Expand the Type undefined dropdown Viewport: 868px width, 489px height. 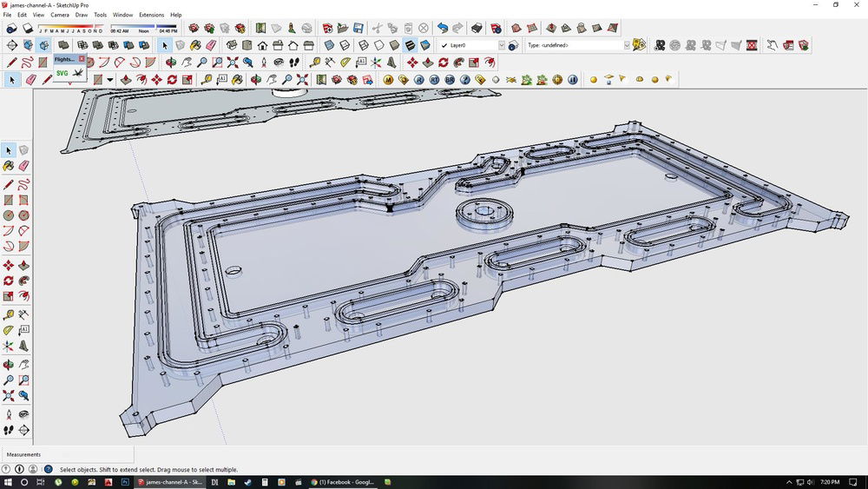click(626, 45)
